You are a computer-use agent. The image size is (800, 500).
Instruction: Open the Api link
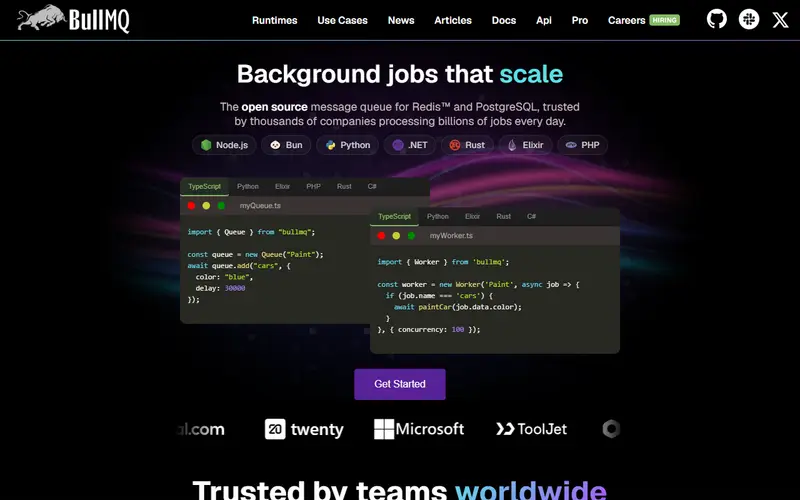pyautogui.click(x=544, y=20)
